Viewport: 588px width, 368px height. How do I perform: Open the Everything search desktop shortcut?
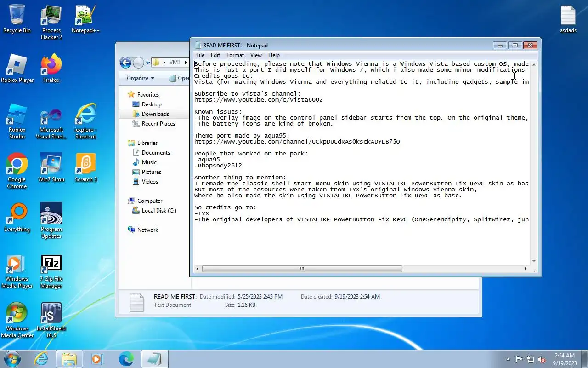tap(17, 218)
